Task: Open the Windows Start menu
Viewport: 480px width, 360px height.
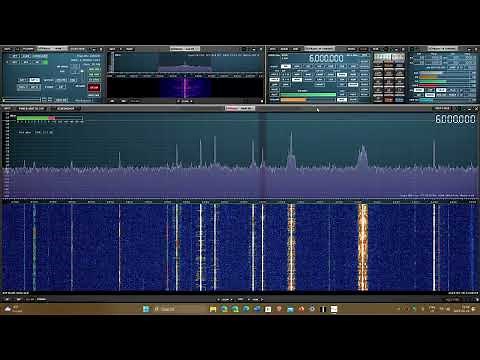Action: pos(146,309)
